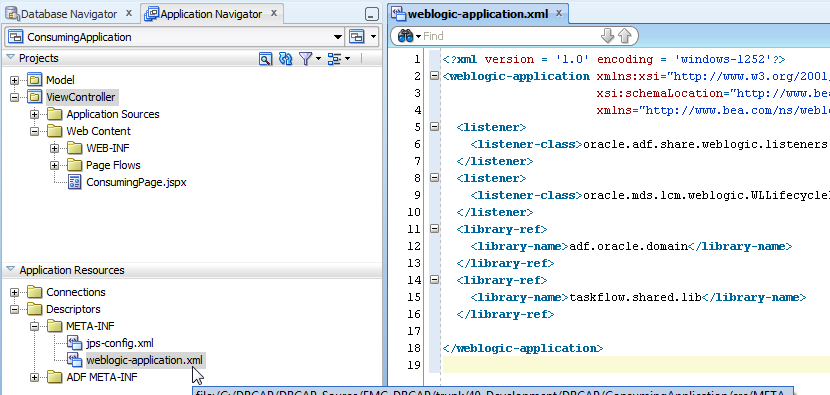
Task: Select the ViewController project
Action: [80, 97]
